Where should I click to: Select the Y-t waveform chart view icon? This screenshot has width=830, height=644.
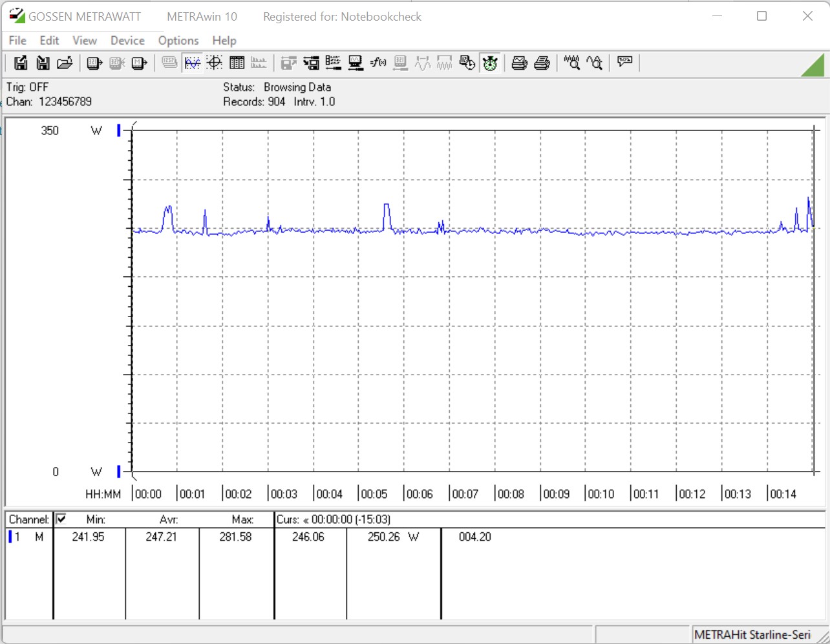[192, 63]
